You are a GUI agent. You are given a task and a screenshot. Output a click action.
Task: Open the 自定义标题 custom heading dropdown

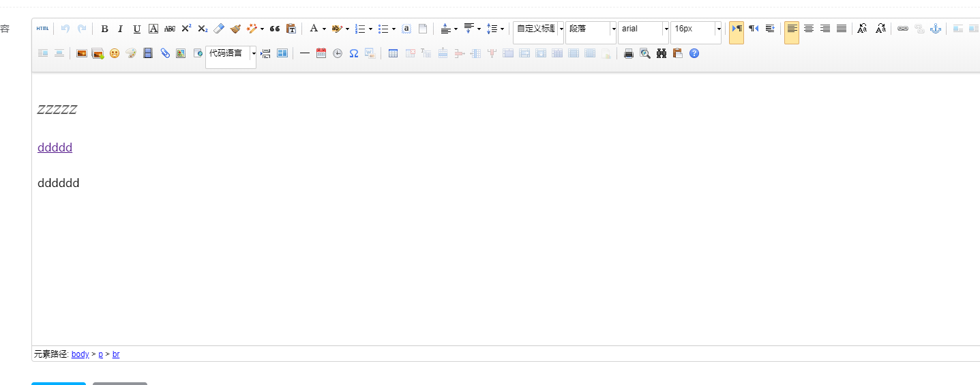[x=561, y=29]
